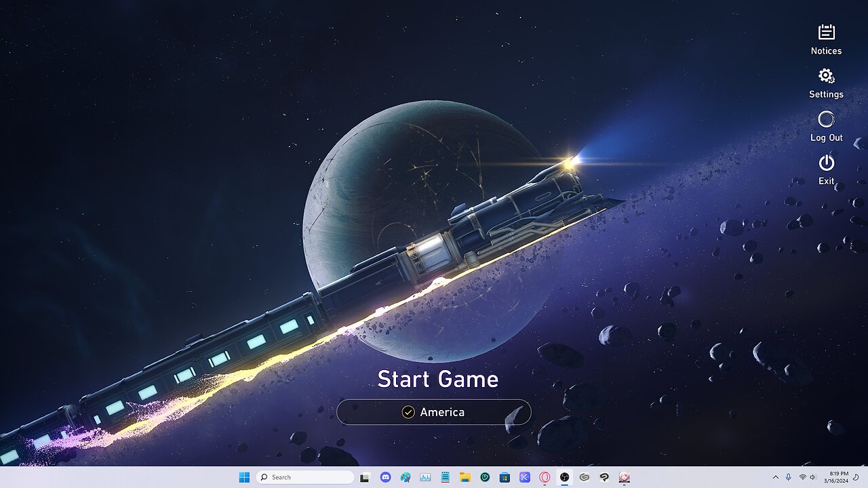Switch to the Star Rail game taskbar icon
The width and height of the screenshot is (868, 488).
point(624,477)
